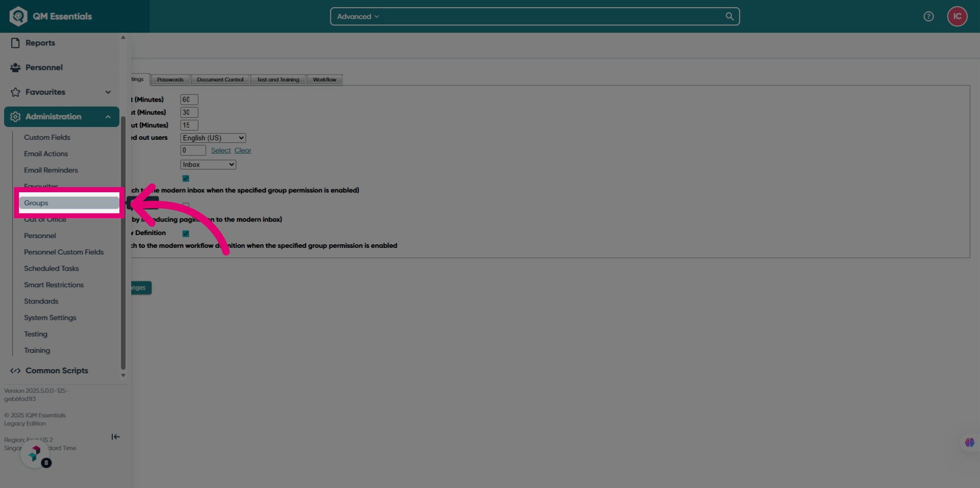Click the 15 minutes input field
Screen dimensions: 980x488
pos(189,125)
